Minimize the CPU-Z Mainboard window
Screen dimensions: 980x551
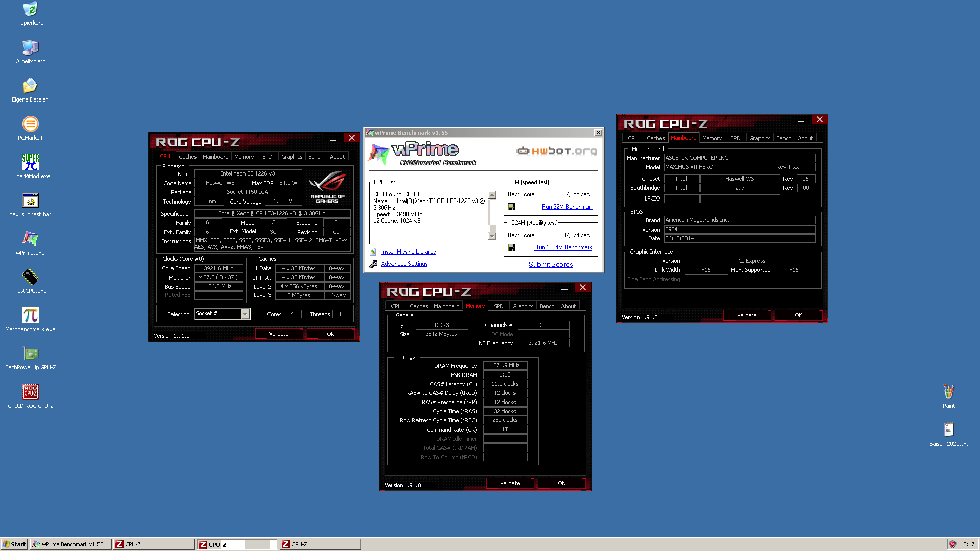801,121
